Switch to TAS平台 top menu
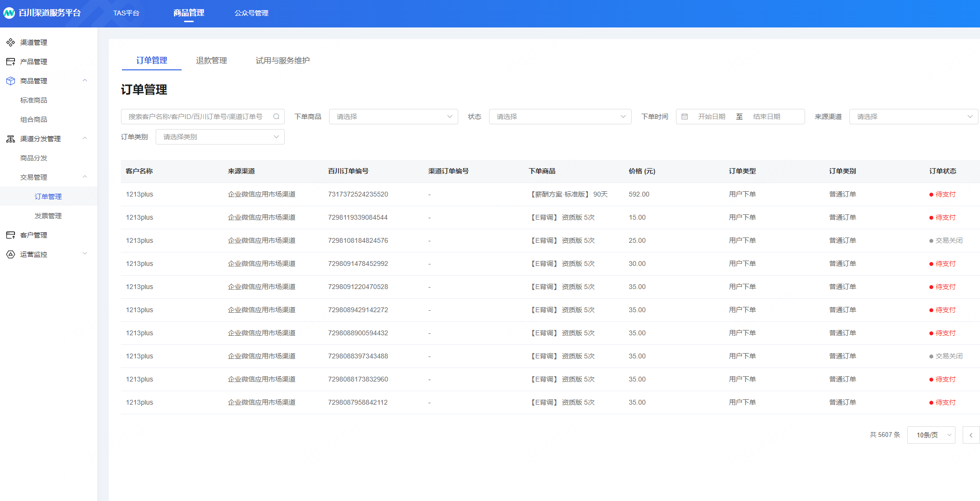980x501 pixels. pos(126,13)
